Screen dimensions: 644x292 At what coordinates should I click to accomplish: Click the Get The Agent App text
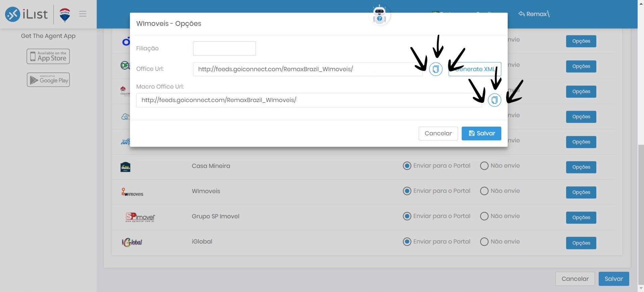pos(48,36)
